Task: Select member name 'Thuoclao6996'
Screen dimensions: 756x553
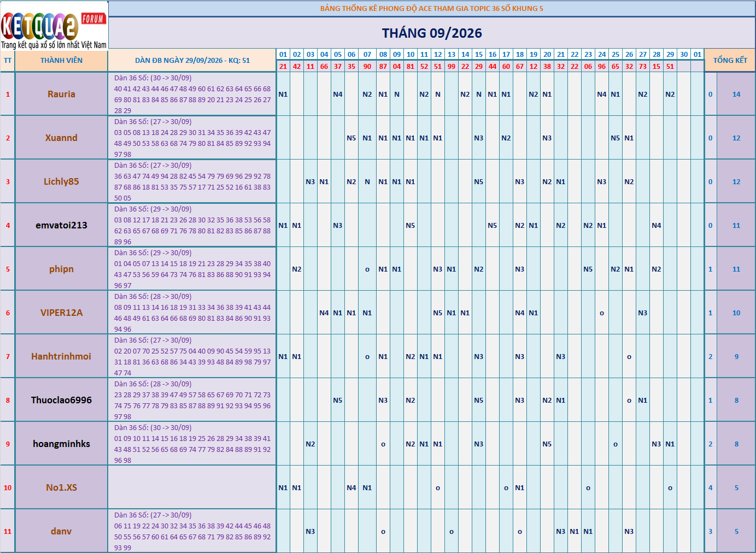Action: (x=61, y=400)
